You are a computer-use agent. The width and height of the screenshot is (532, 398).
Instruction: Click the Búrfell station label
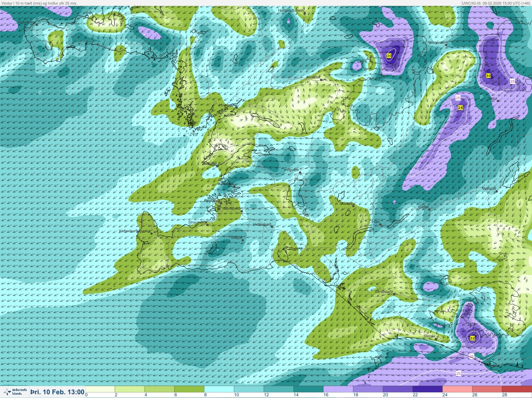click(x=424, y=207)
